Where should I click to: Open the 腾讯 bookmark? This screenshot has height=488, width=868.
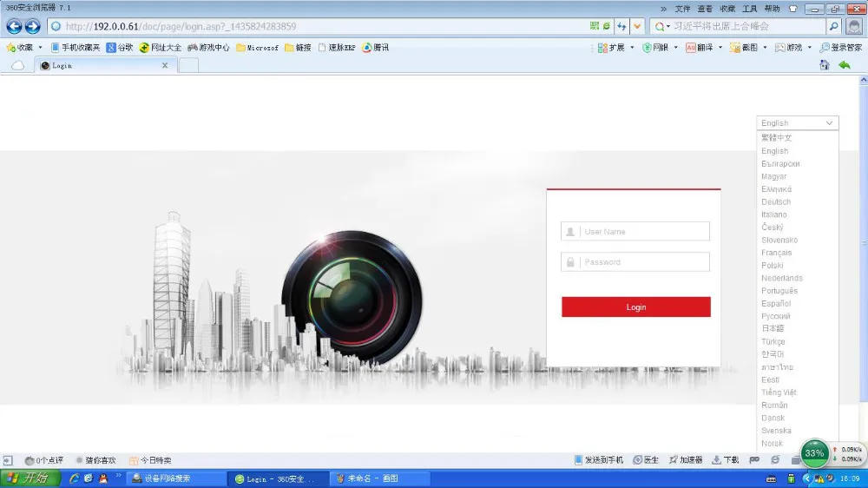pos(375,48)
